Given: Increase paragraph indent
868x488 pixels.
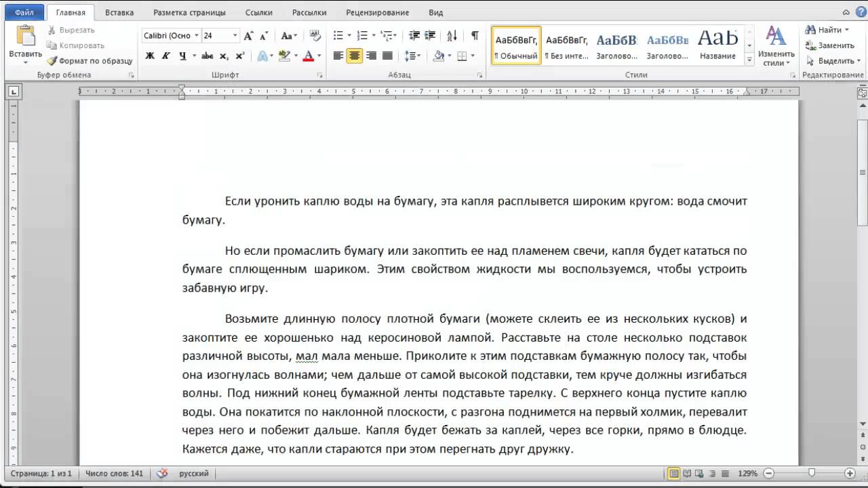Looking at the screenshot, I should pos(431,36).
